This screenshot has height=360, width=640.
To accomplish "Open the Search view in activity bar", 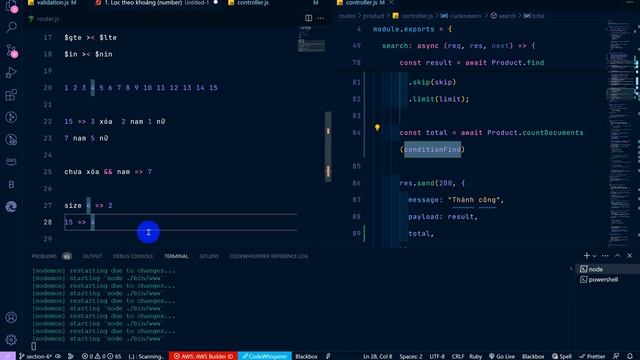I will coord(11,27).
